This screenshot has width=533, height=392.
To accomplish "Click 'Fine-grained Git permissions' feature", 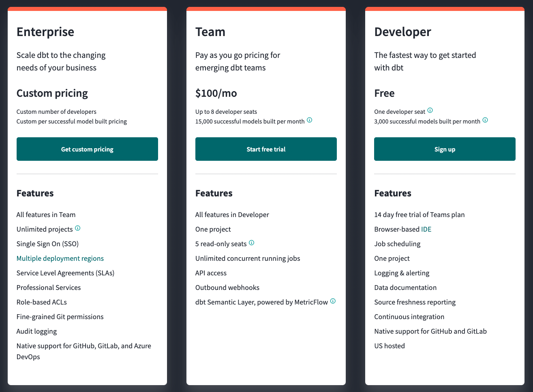I will [x=60, y=317].
